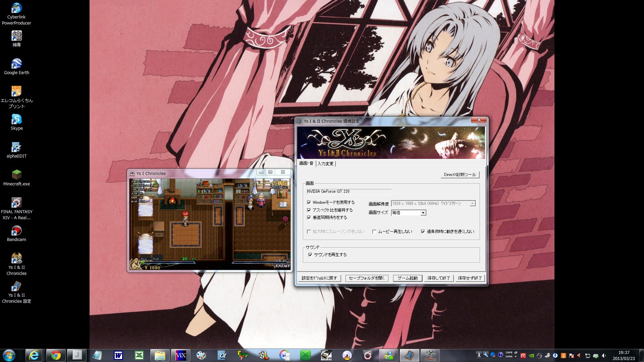The width and height of the screenshot is (644, 362).
Task: Open the speaker volume tray icon
Action: tap(604, 356)
